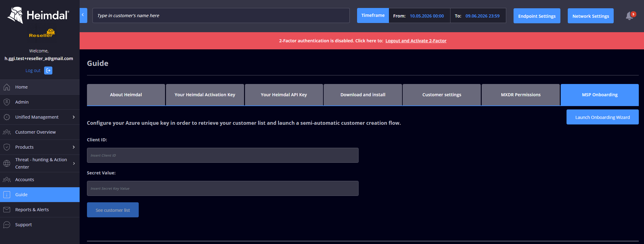Click the Timeframe button

click(x=373, y=15)
